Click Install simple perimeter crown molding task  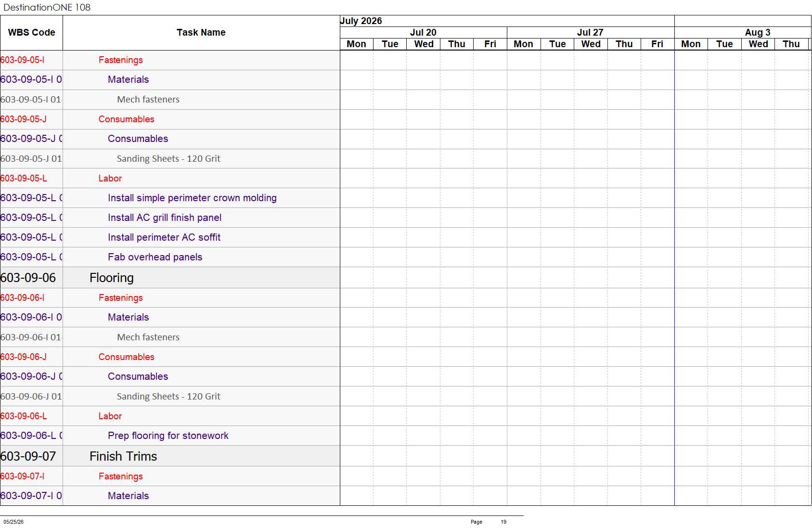pos(192,198)
